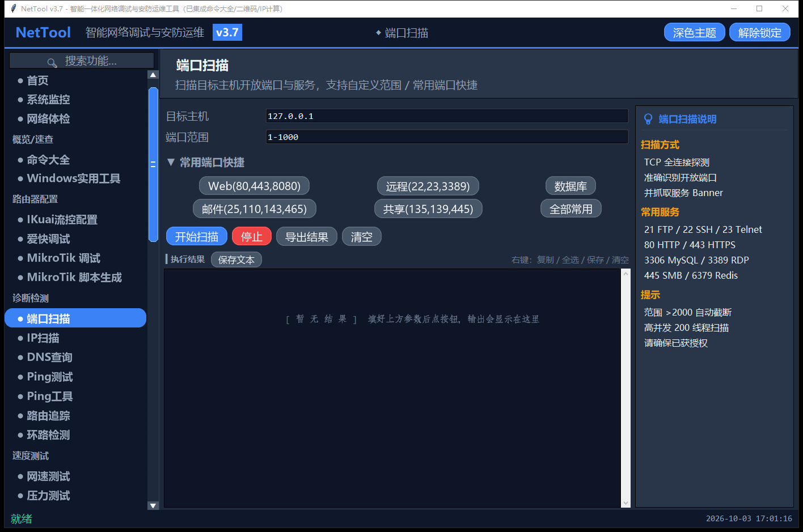Switch to 深色主题 using the header button
The width and height of the screenshot is (803, 532).
click(x=695, y=33)
